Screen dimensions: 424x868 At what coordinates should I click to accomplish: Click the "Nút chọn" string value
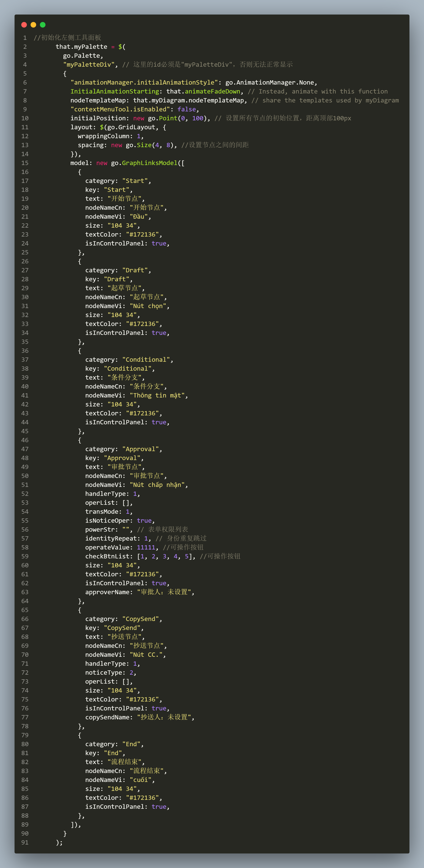[148, 306]
